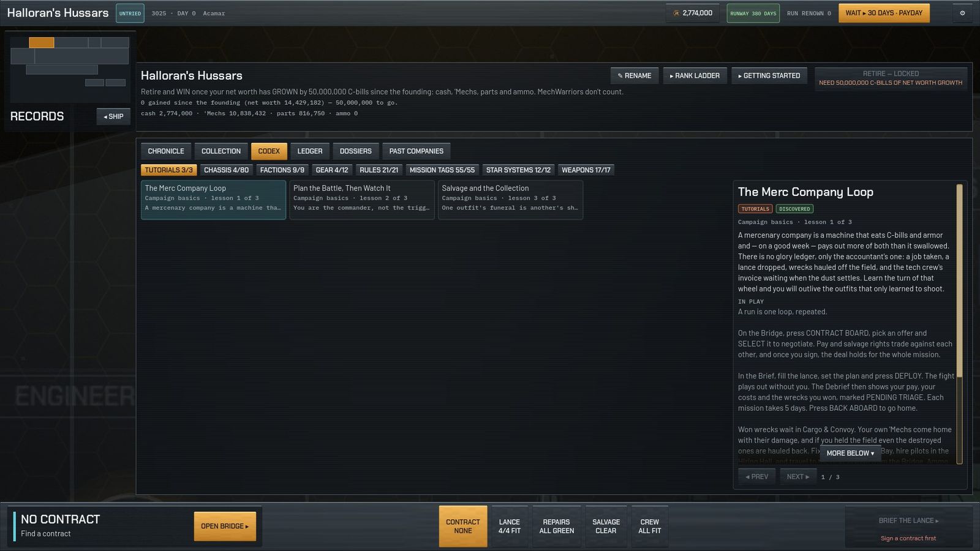Click the codex detail panel scrollbar
Screen dimensions: 980x551
(x=960, y=324)
